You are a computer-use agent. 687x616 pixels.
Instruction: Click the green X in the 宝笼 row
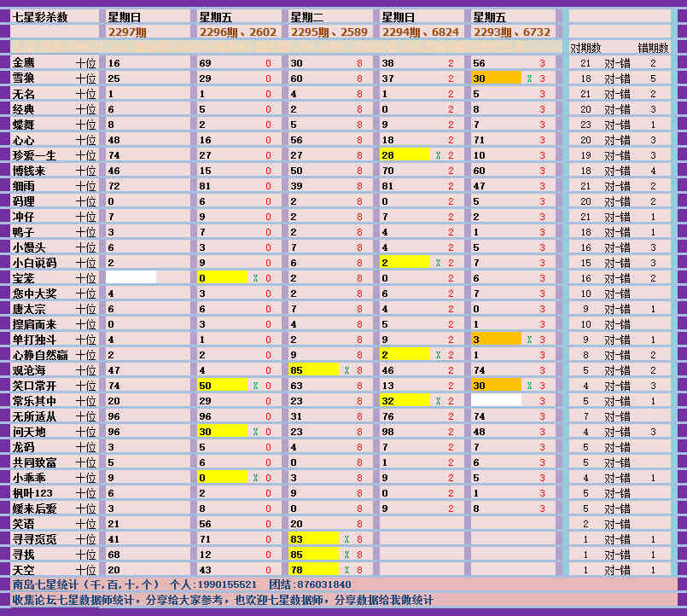(255, 278)
